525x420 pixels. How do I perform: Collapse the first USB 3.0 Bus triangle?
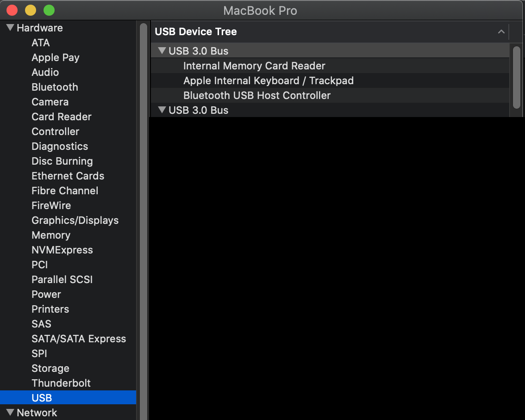coord(162,50)
